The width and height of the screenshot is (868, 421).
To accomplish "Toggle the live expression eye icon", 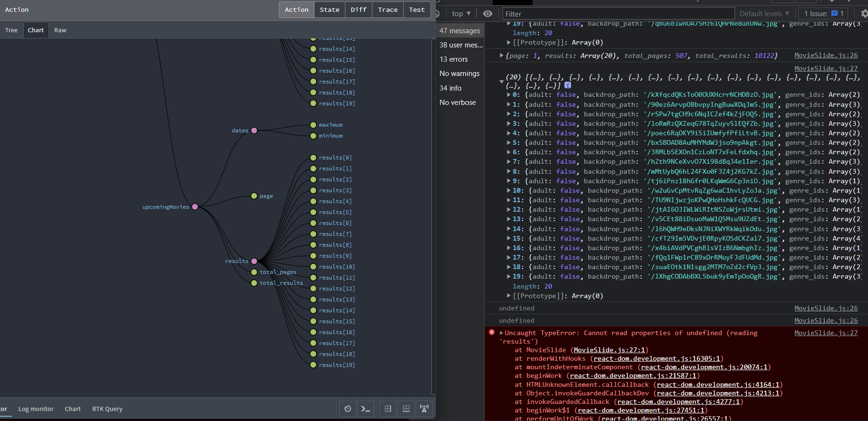I will pos(487,14).
